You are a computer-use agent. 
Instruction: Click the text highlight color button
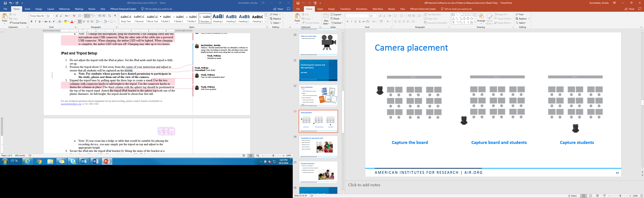[65, 22]
